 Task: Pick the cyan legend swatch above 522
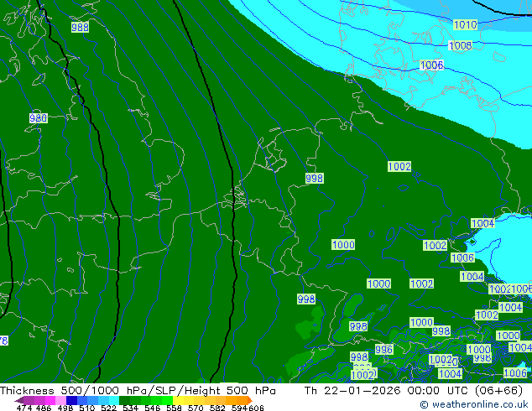tap(114, 400)
